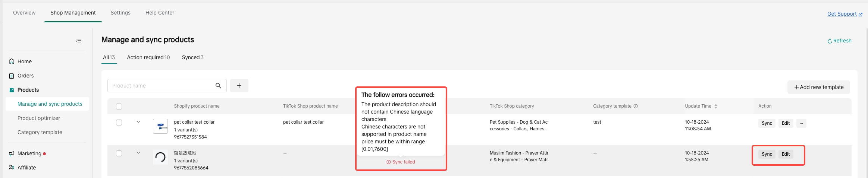868x178 pixels.
Task: Click the Refresh icon button
Action: point(830,41)
